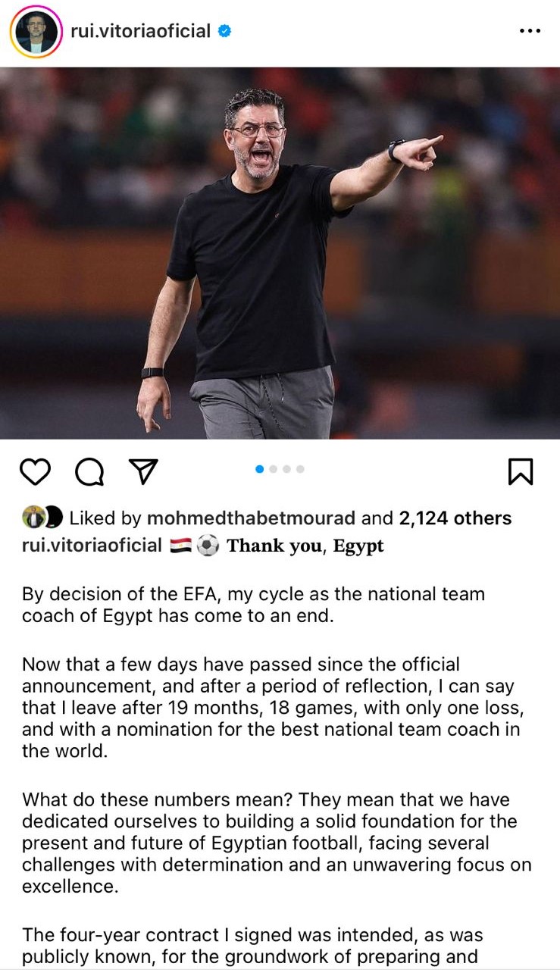This screenshot has height=976, width=560.
Task: Open rui.vitoriaoficial profile from the post header
Action: (140, 31)
